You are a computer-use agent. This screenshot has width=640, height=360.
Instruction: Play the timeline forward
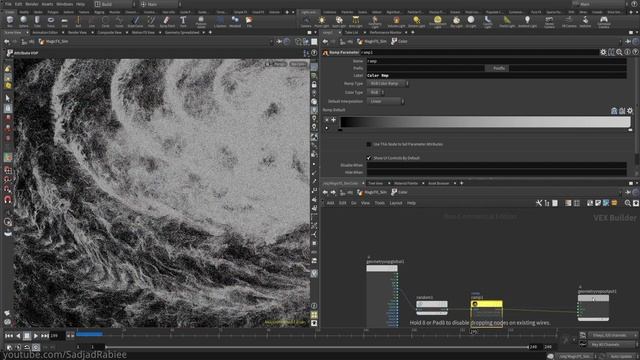[x=36, y=336]
